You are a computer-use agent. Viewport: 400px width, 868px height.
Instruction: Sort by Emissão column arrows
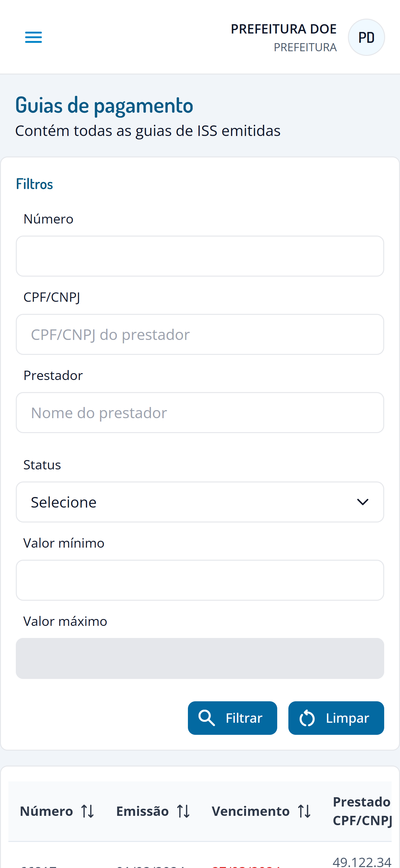(184, 811)
